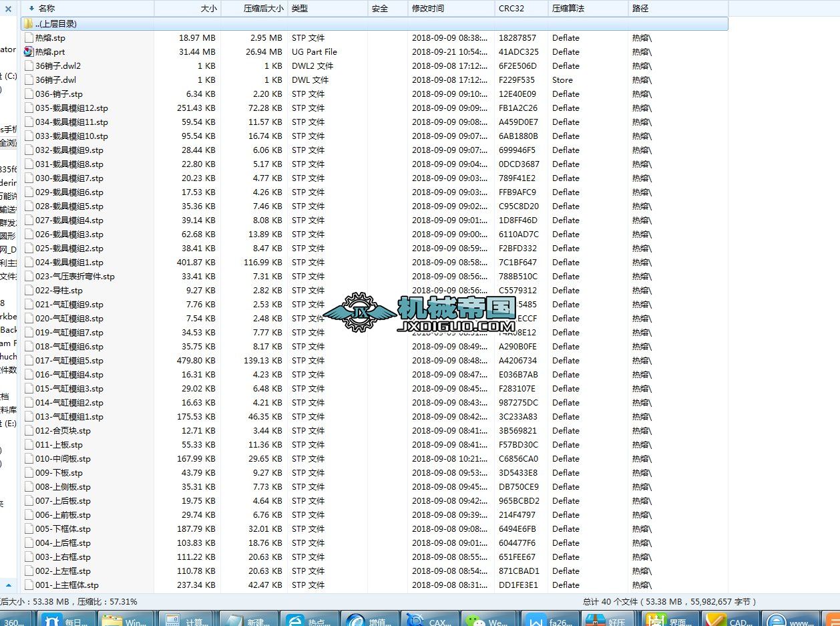The height and width of the screenshot is (626, 840).
Task: Click the Store algorithm cell for 36销子.dwl
Action: (x=562, y=80)
